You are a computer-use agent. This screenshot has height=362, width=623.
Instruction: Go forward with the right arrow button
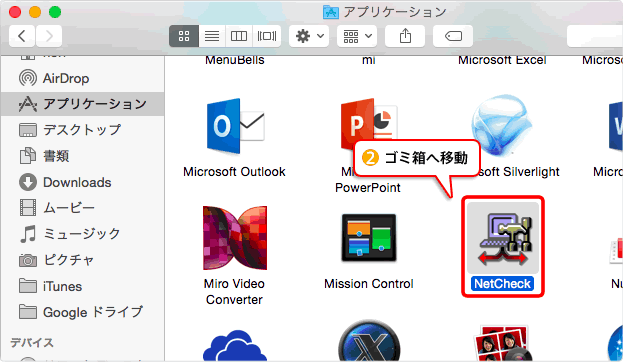click(49, 36)
